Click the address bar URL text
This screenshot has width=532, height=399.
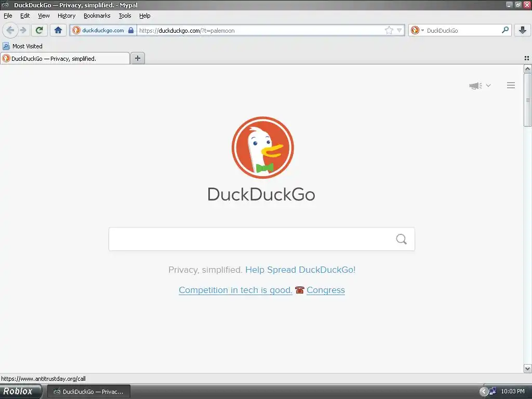pos(187,31)
